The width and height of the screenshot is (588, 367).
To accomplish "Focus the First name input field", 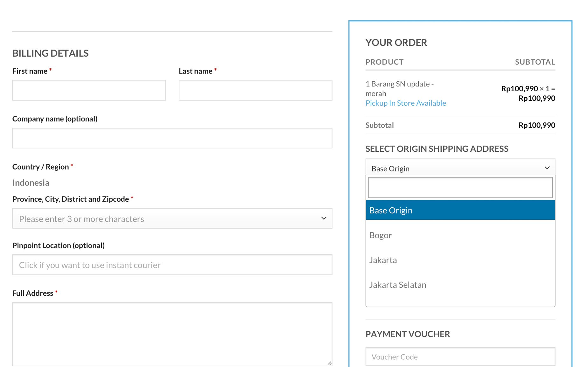I will (89, 90).
